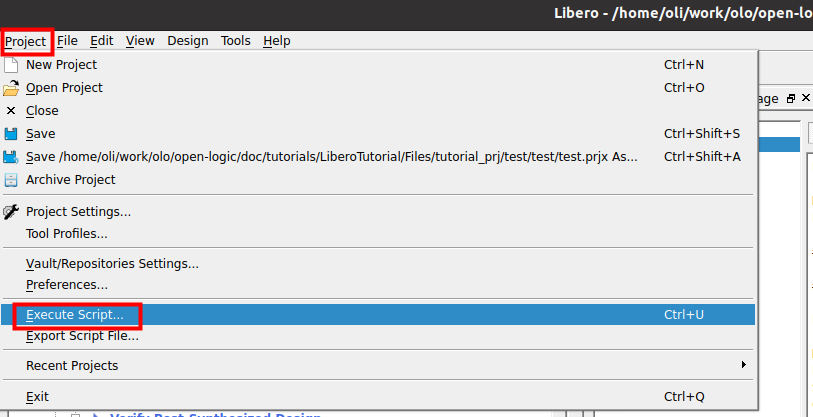Select Save in the Project menu

(x=377, y=133)
